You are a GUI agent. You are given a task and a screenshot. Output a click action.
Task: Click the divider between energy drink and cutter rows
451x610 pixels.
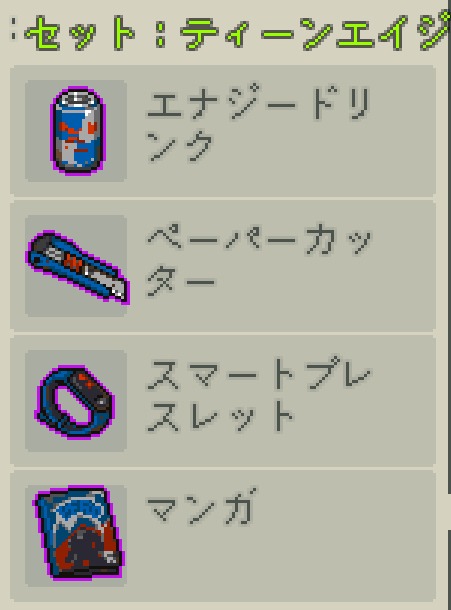(x=223, y=198)
